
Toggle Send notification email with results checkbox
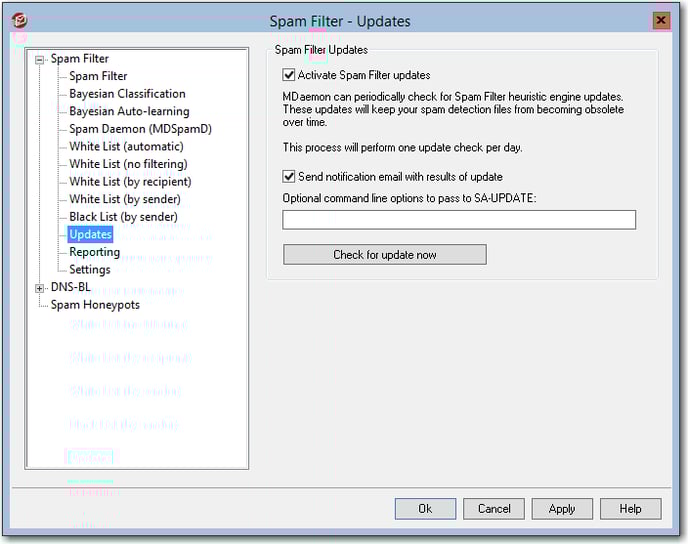[x=288, y=176]
